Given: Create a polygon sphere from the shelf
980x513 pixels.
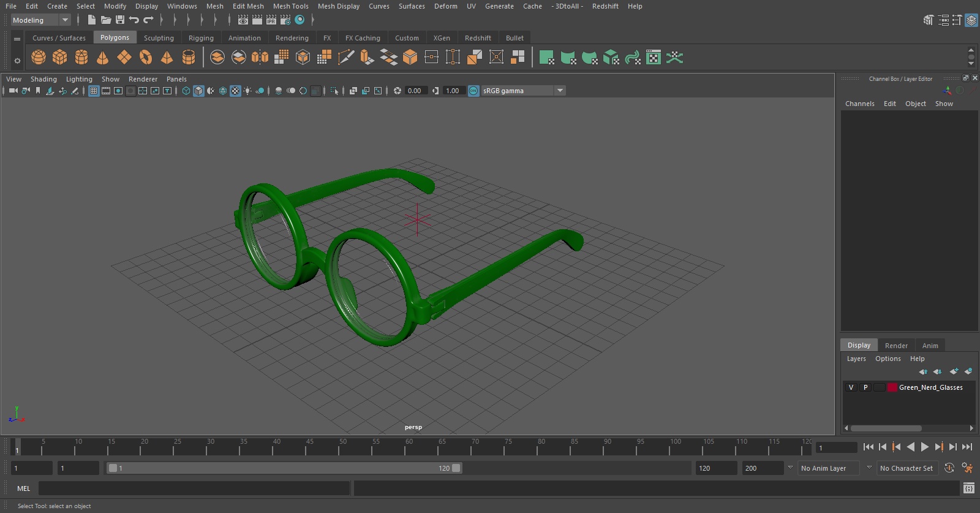Looking at the screenshot, I should pos(39,58).
